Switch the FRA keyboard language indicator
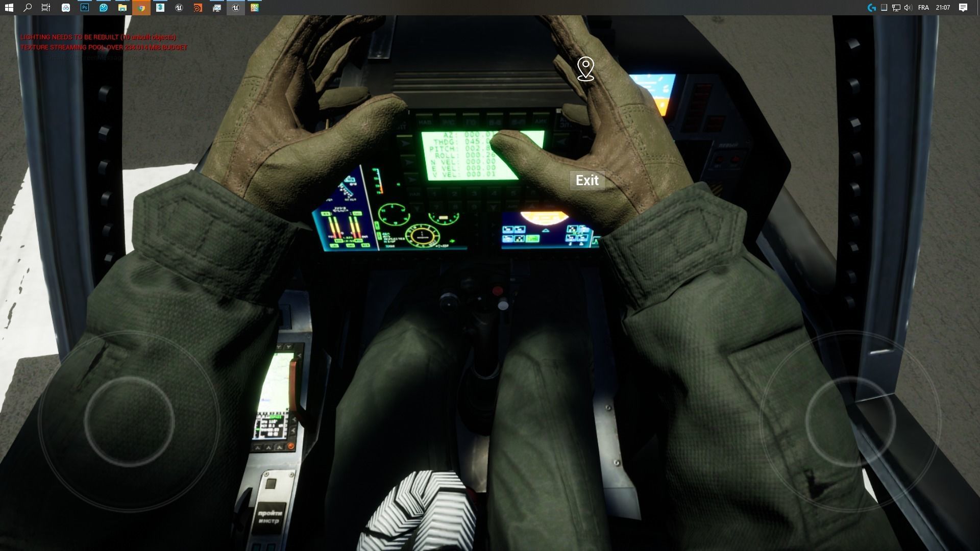The width and height of the screenshot is (980, 551). (x=923, y=8)
